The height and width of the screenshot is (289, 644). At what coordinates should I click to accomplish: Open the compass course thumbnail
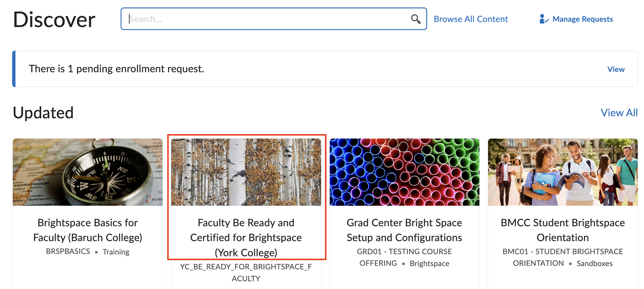pos(88,172)
